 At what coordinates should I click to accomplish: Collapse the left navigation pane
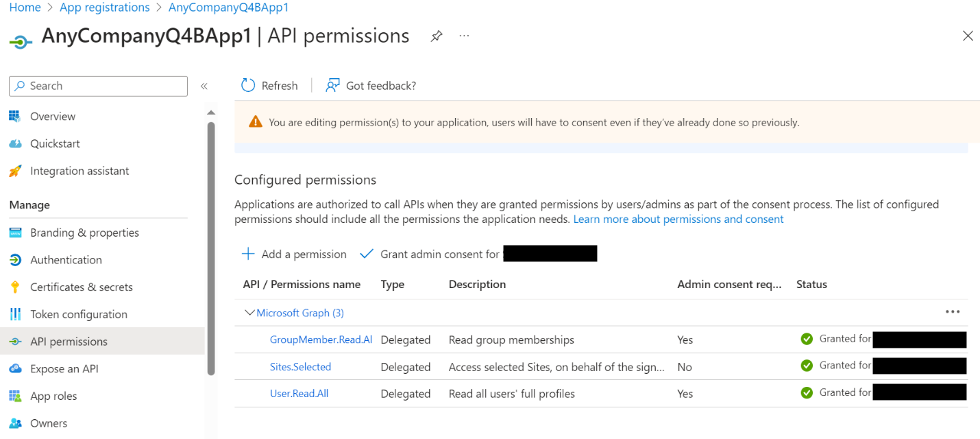[204, 86]
